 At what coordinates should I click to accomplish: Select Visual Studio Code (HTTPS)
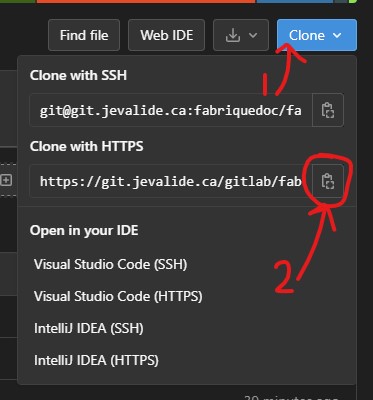pyautogui.click(x=118, y=296)
